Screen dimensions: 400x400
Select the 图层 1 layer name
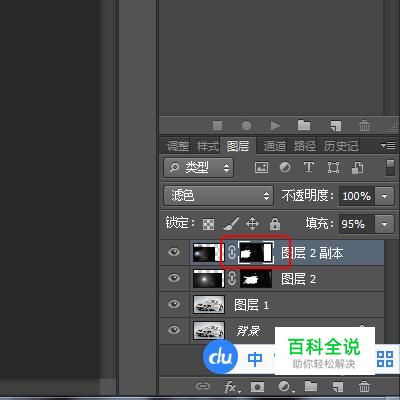click(x=251, y=305)
